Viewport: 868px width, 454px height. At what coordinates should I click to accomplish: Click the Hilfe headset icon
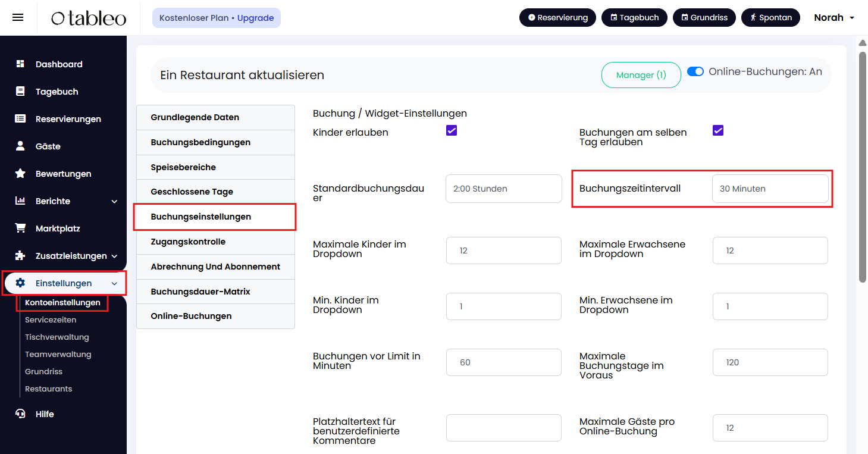point(20,414)
